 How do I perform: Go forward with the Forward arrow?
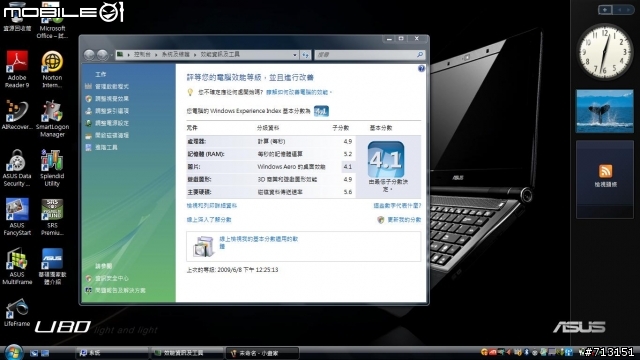point(102,54)
